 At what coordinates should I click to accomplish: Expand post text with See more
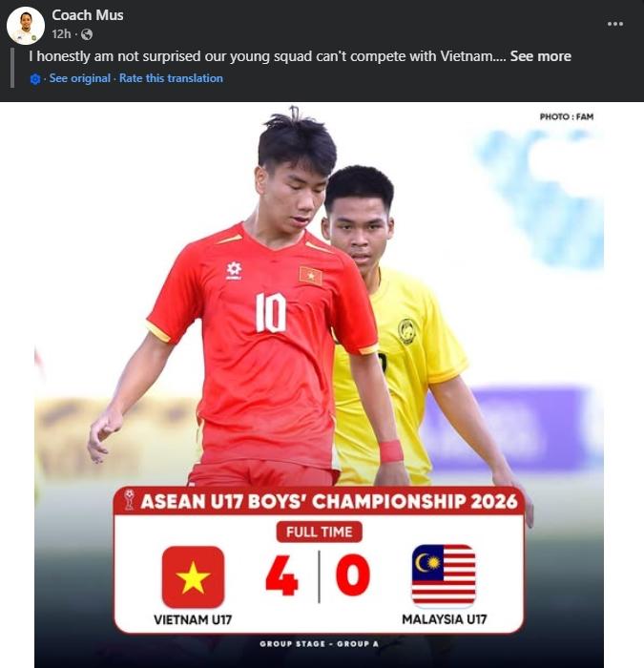541,56
